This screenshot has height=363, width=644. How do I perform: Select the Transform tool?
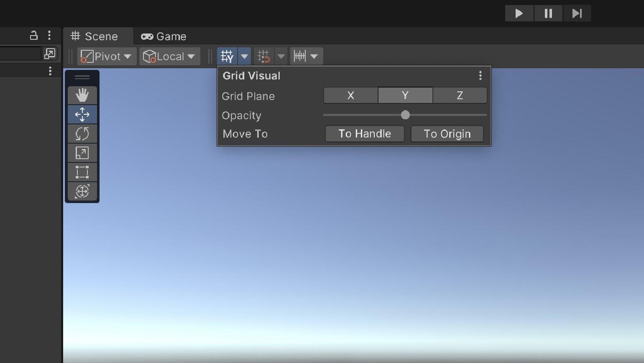82,191
